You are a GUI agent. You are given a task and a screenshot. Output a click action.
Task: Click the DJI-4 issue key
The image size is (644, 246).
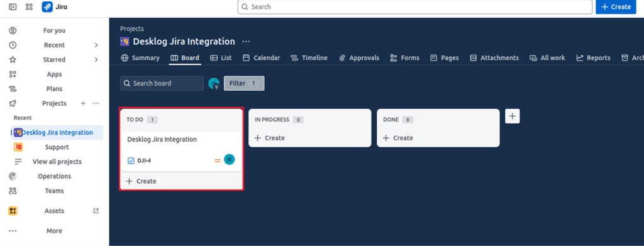[144, 160]
